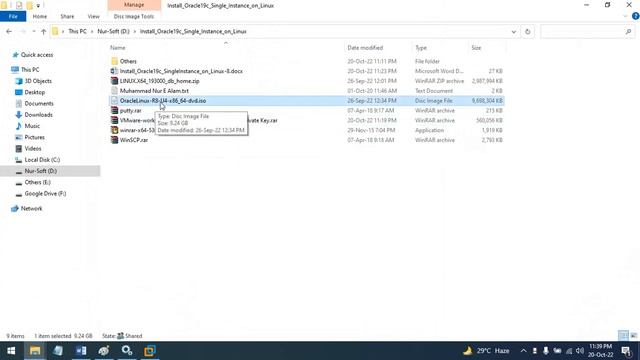Click File Explorer on the taskbar
The image size is (640, 360).
click(x=35, y=351)
